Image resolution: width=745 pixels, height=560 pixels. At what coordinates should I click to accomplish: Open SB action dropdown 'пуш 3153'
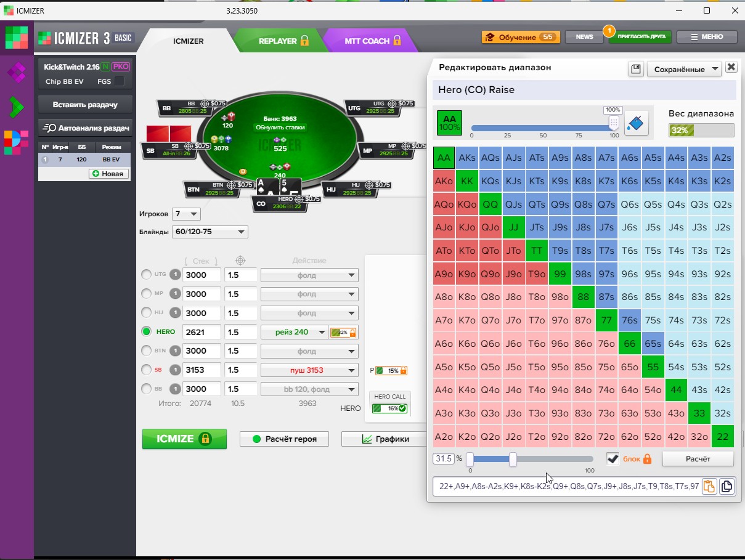click(x=309, y=370)
